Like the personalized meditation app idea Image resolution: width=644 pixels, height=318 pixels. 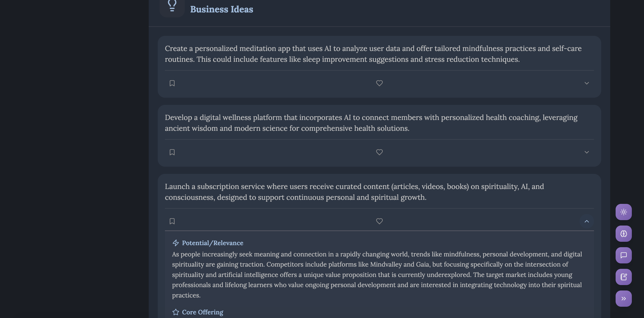coord(379,83)
